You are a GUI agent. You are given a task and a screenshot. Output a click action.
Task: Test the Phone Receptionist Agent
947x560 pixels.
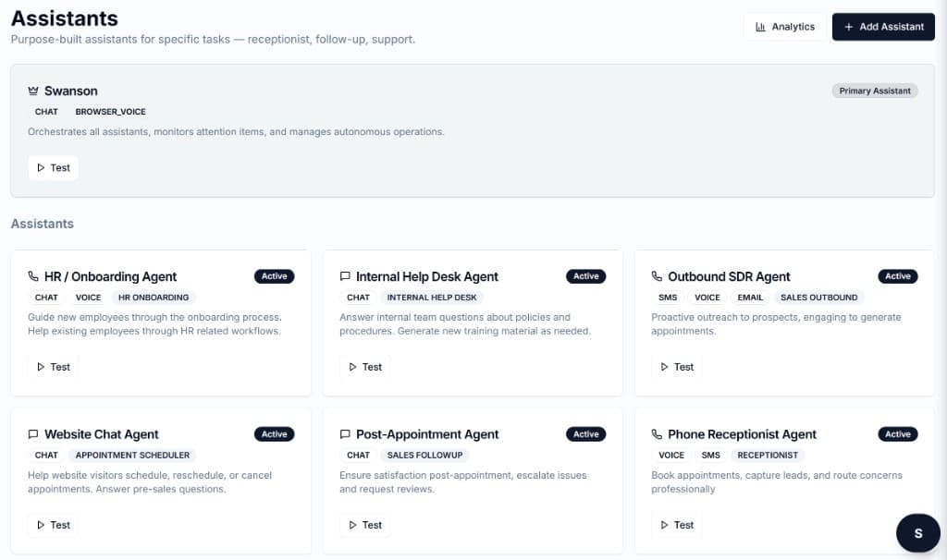coord(676,525)
